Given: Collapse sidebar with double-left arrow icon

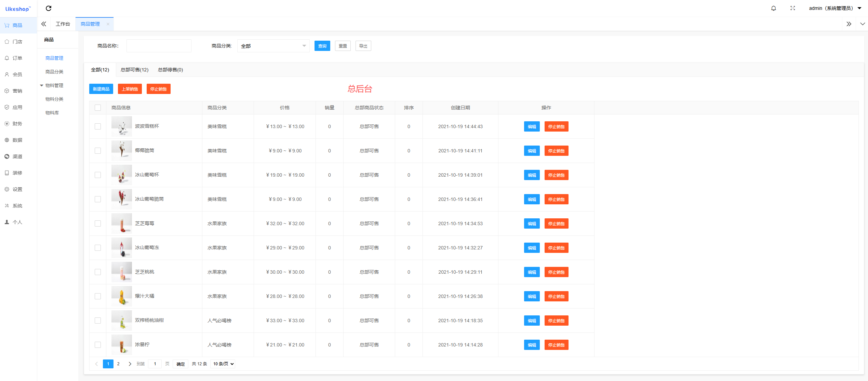Looking at the screenshot, I should pyautogui.click(x=44, y=24).
